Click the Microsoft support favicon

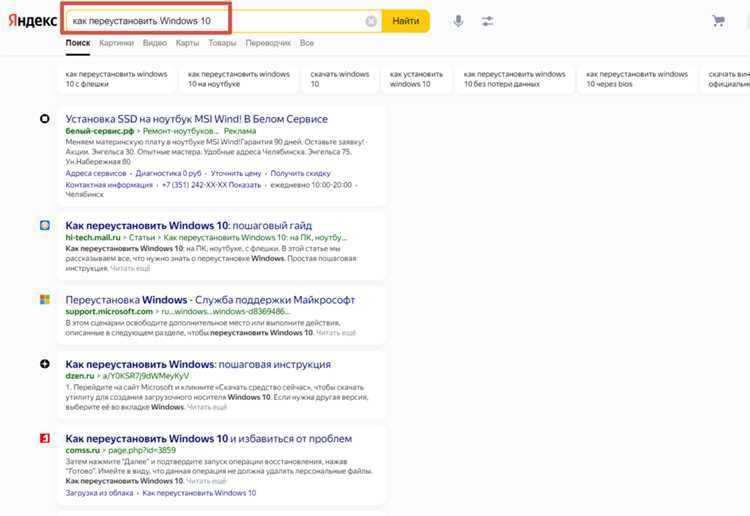tap(44, 300)
